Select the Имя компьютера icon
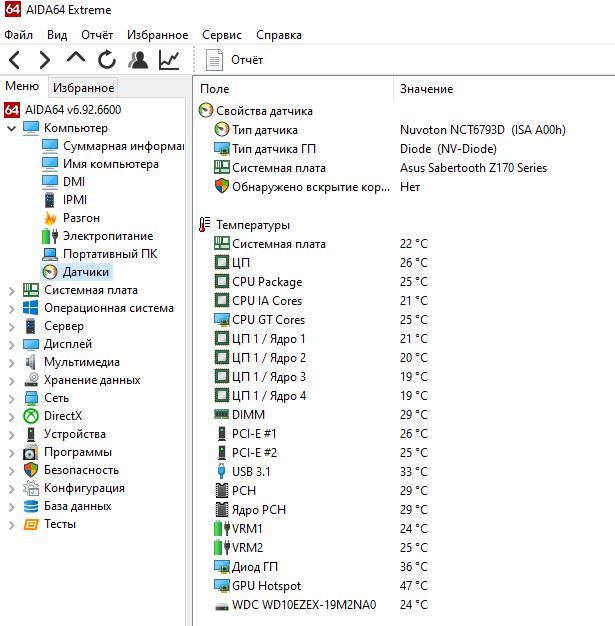This screenshot has width=615, height=626. pyautogui.click(x=50, y=164)
